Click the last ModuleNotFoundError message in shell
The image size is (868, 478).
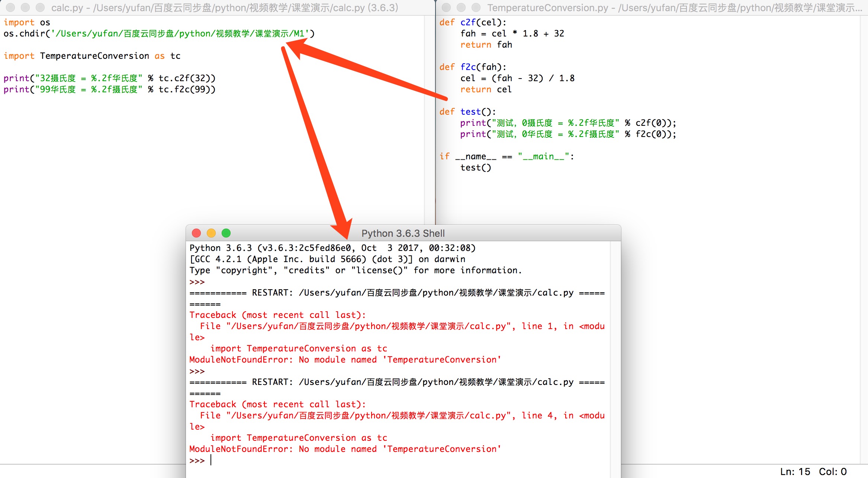(x=345, y=449)
